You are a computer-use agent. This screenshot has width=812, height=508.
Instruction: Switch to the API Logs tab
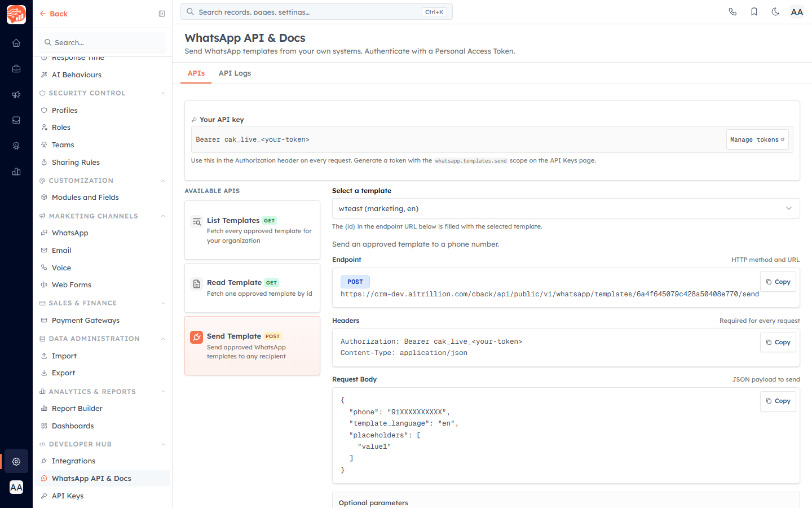235,73
